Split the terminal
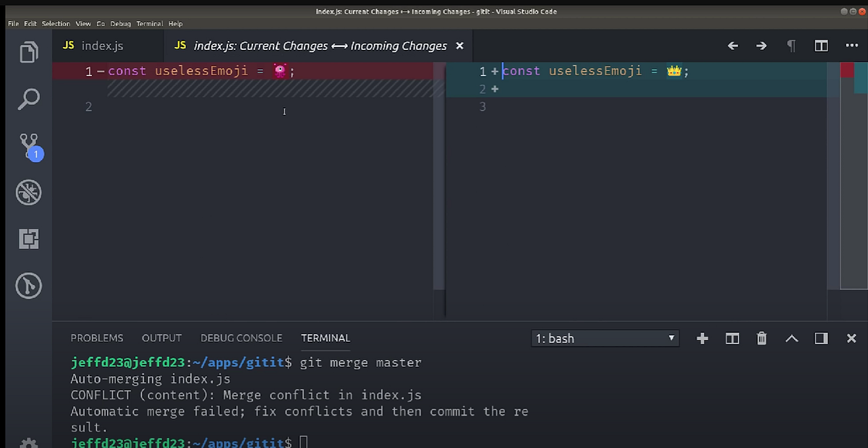868x448 pixels. click(732, 338)
